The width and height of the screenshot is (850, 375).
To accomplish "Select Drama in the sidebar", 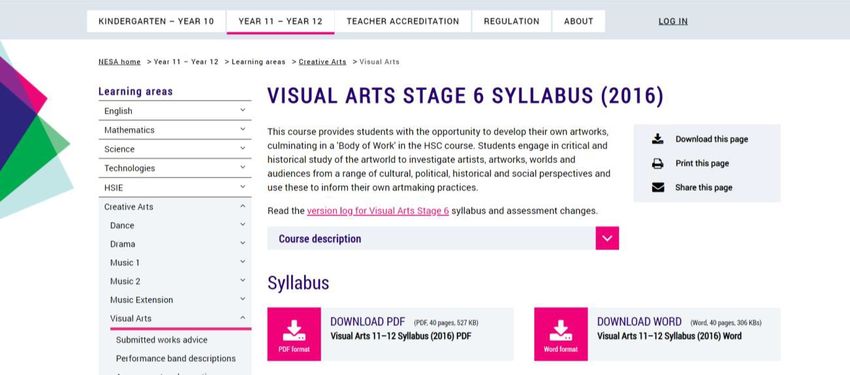I will coord(123,244).
